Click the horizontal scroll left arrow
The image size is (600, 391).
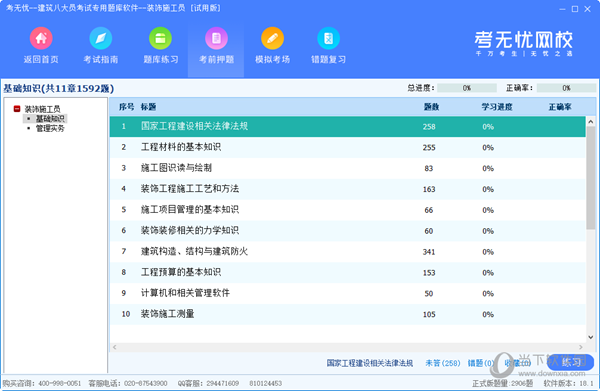tap(114, 347)
